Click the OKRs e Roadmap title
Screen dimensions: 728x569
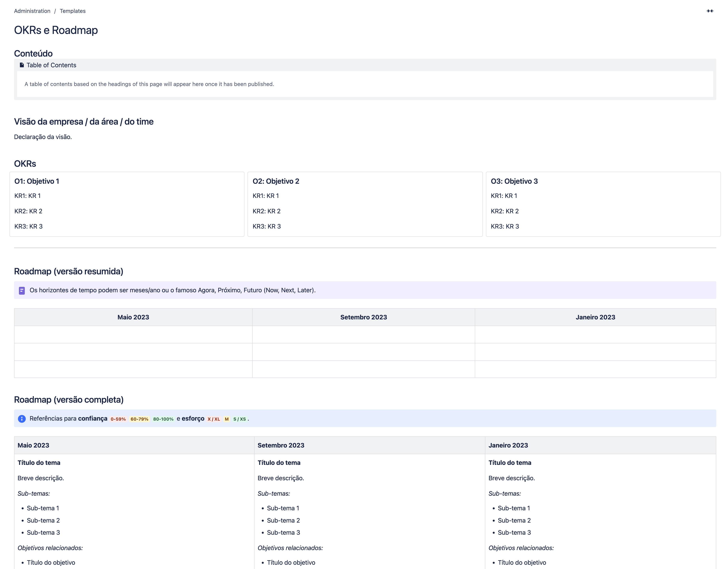pyautogui.click(x=56, y=30)
